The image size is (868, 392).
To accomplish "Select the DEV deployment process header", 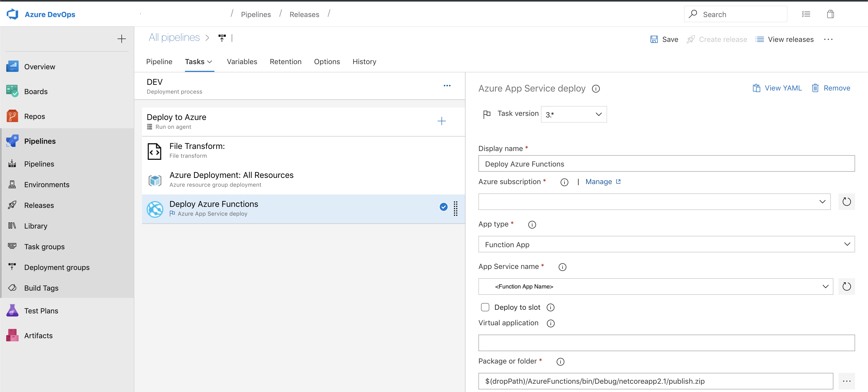I will tap(300, 86).
